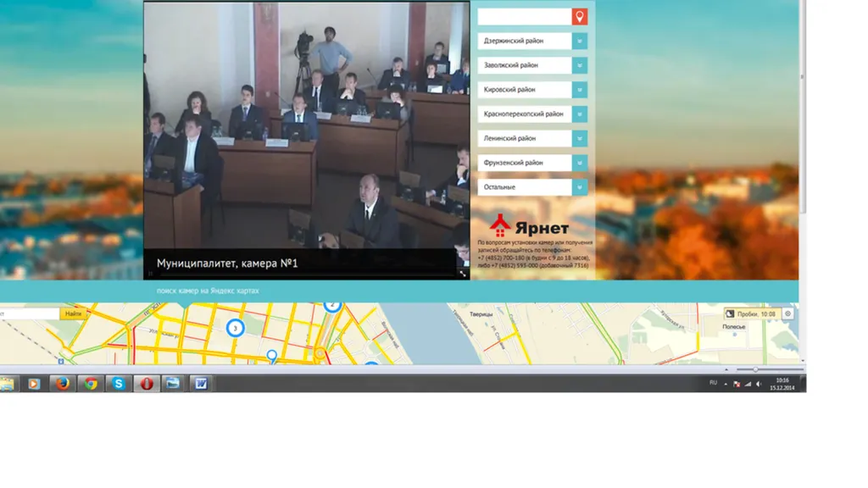Click the camera search text field
The height and width of the screenshot is (488, 868).
524,17
